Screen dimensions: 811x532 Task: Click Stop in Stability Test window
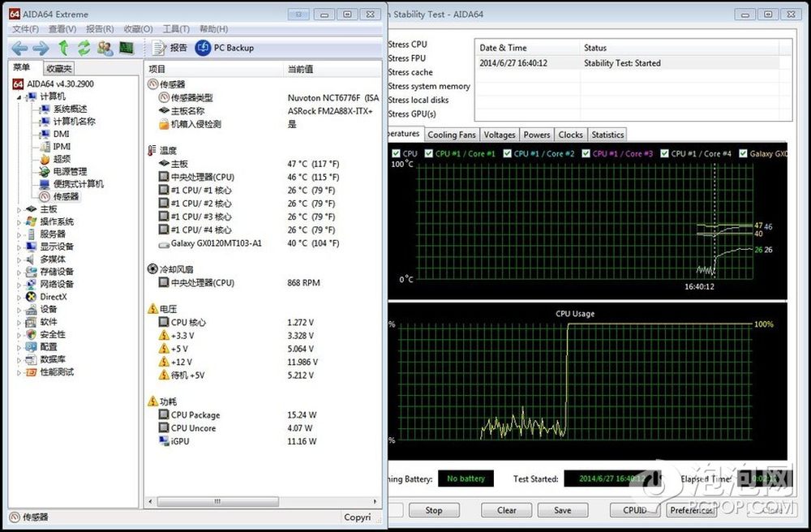(434, 510)
